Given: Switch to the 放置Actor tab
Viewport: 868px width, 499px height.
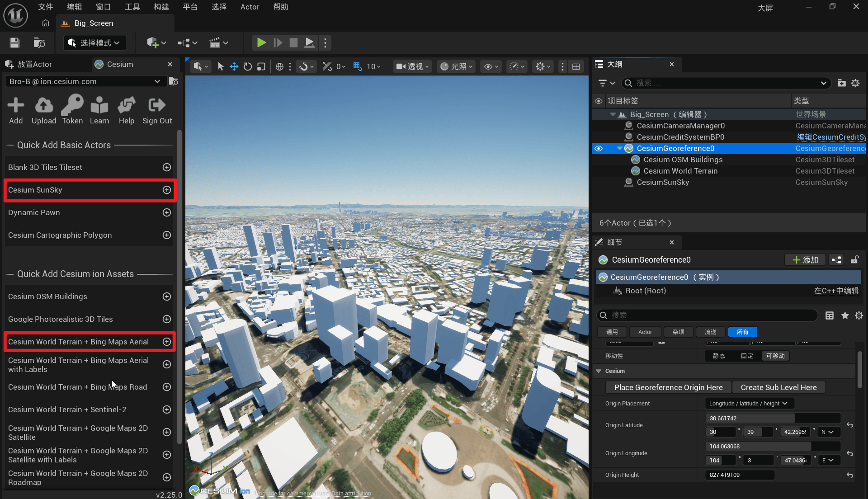Looking at the screenshot, I should pyautogui.click(x=35, y=64).
